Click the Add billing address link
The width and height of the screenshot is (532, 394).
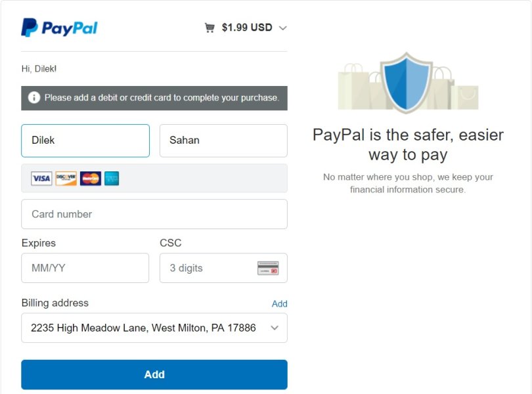[279, 303]
